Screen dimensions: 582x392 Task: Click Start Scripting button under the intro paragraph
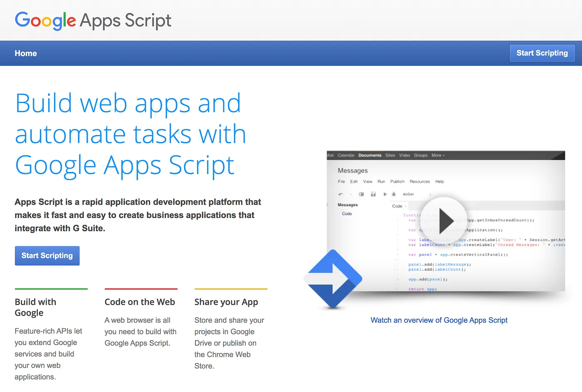coord(47,256)
